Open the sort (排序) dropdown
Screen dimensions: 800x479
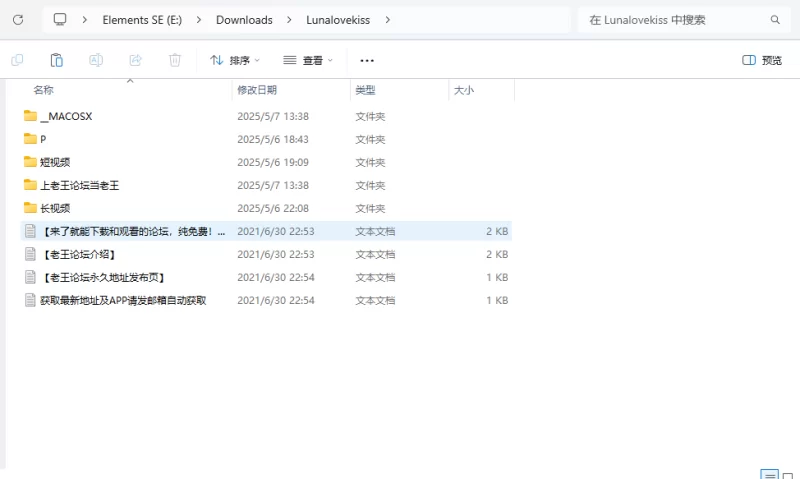pos(235,60)
